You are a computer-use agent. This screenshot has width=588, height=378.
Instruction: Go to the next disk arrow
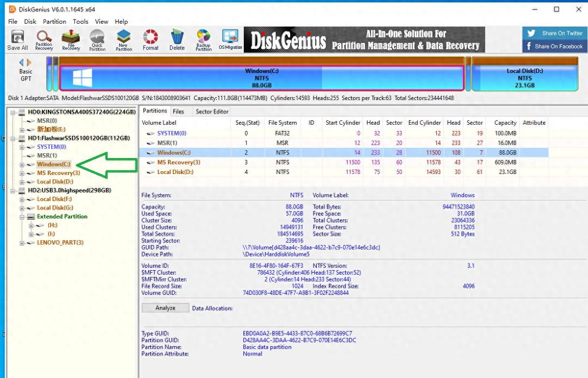29,62
